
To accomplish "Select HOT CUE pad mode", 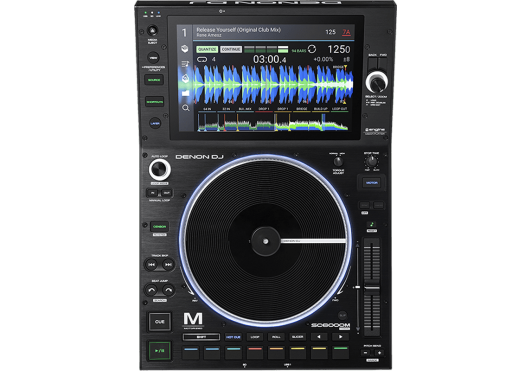I will 233,337.
